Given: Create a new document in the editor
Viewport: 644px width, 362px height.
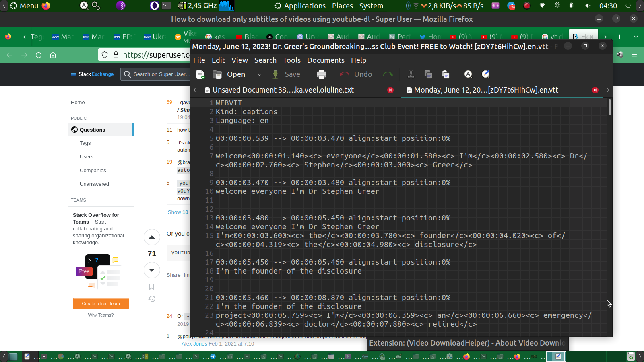Looking at the screenshot, I should click(x=200, y=74).
